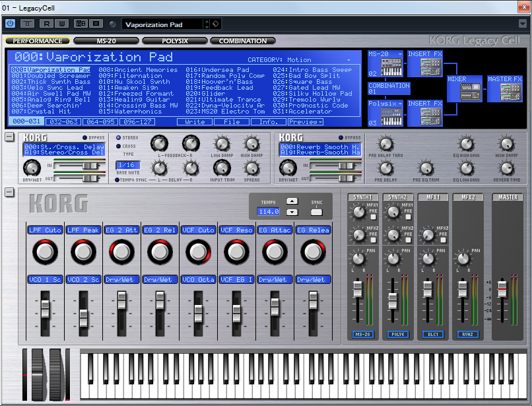
Task: Open the MS-20 synth module icon
Action: pos(391,67)
